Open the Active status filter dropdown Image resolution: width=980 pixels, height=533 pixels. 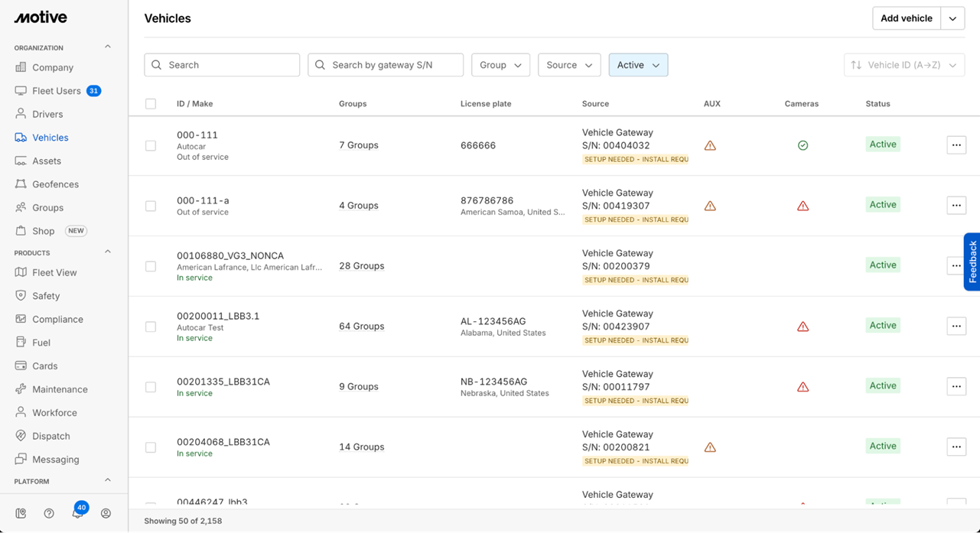tap(638, 65)
